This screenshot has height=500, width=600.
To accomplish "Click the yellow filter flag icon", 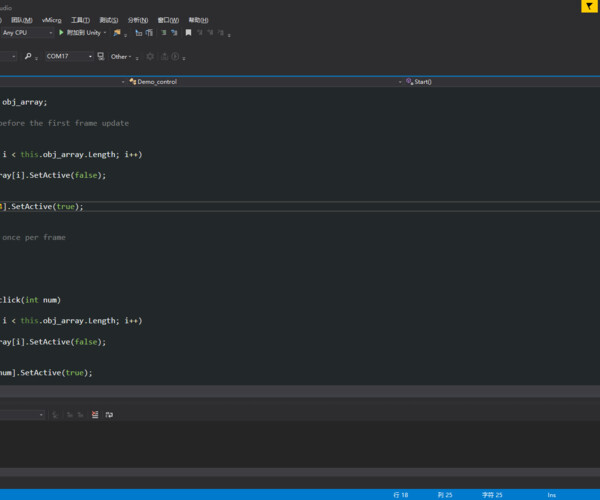I will coord(589,6).
